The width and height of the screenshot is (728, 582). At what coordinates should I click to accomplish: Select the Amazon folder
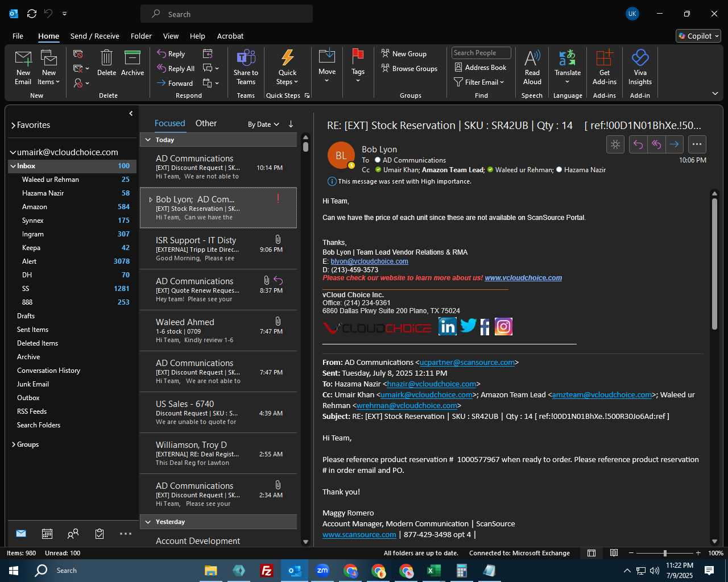73,207
